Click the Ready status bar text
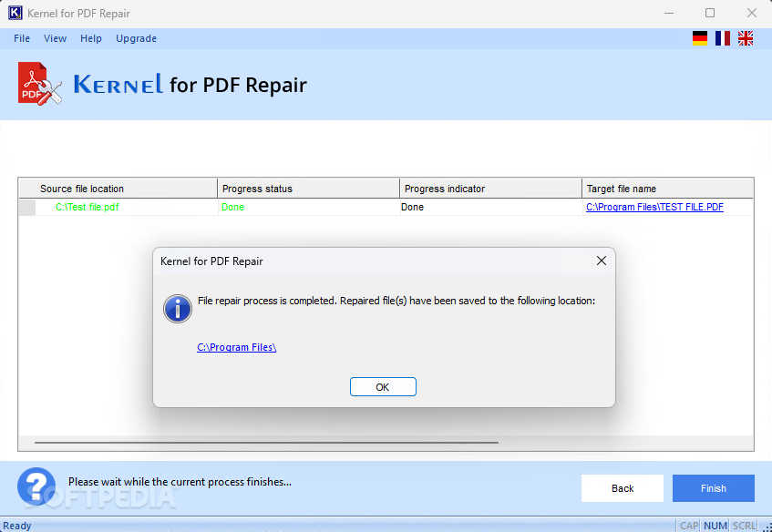 pos(17,526)
